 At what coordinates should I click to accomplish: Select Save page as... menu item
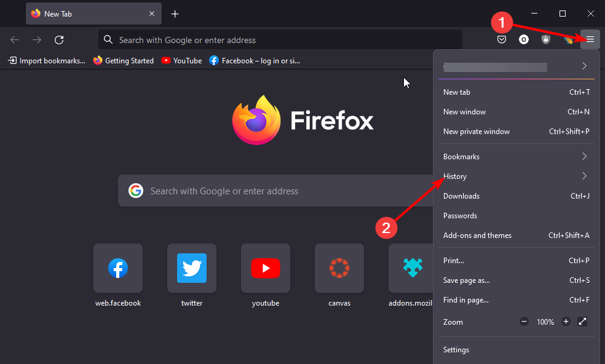tap(516, 280)
